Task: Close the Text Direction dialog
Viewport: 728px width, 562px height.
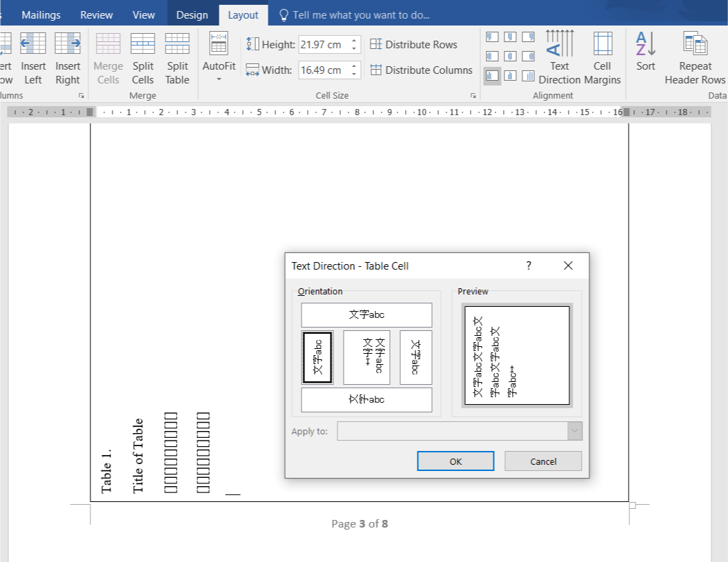Action: (568, 265)
